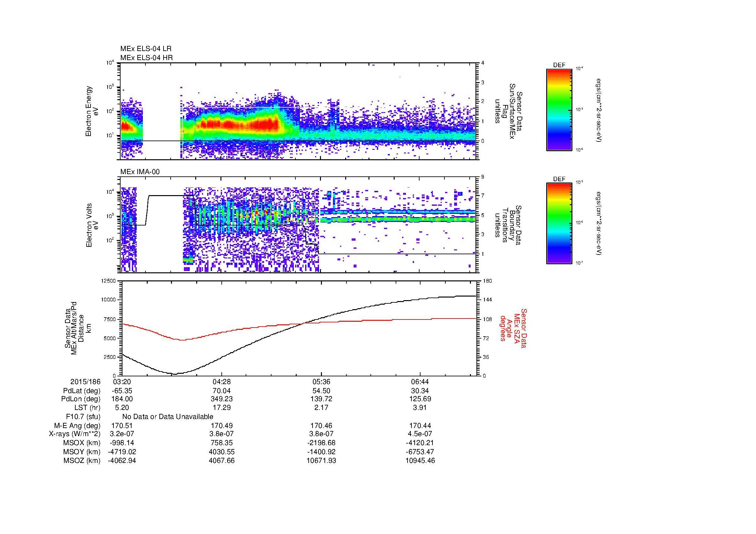Viewport: 756px width, 534px height.
Task: Click the 'F10.7 (sfu)' row label
Action: click(83, 417)
